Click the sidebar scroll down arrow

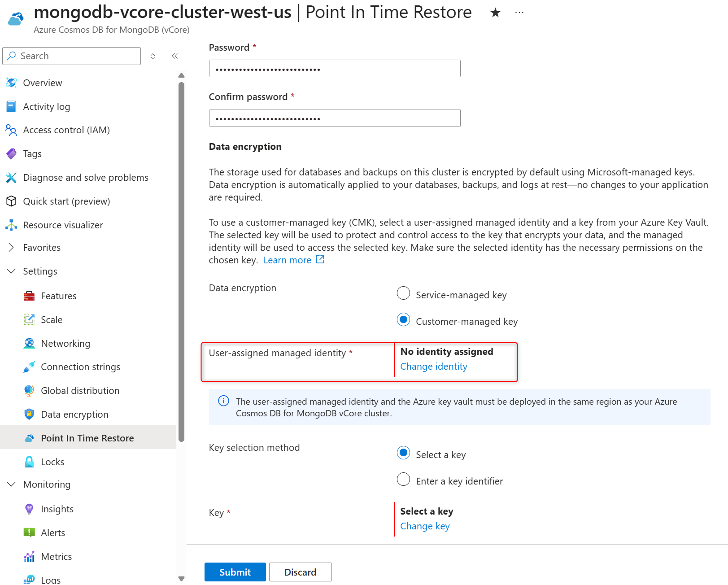[x=181, y=579]
